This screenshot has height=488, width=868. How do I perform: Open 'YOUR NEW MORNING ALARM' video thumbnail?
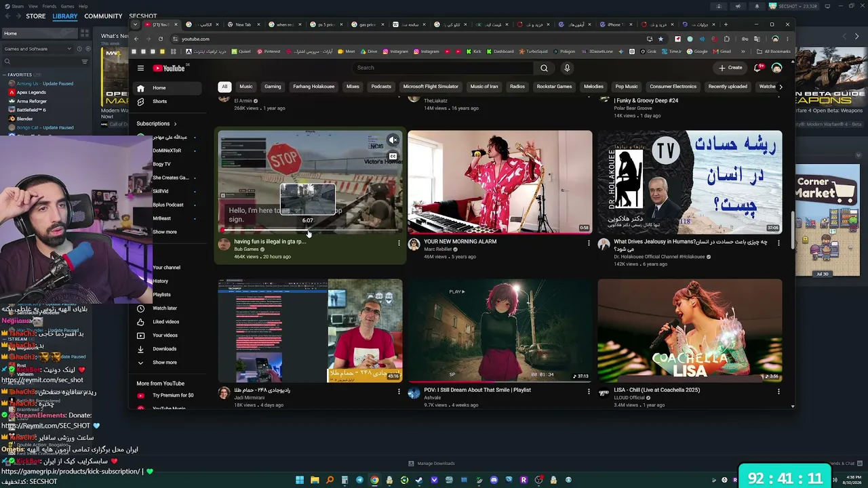click(x=500, y=182)
